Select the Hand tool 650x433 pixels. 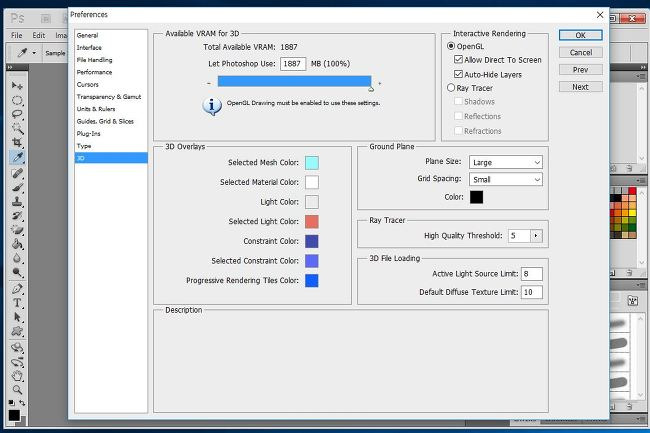click(17, 376)
